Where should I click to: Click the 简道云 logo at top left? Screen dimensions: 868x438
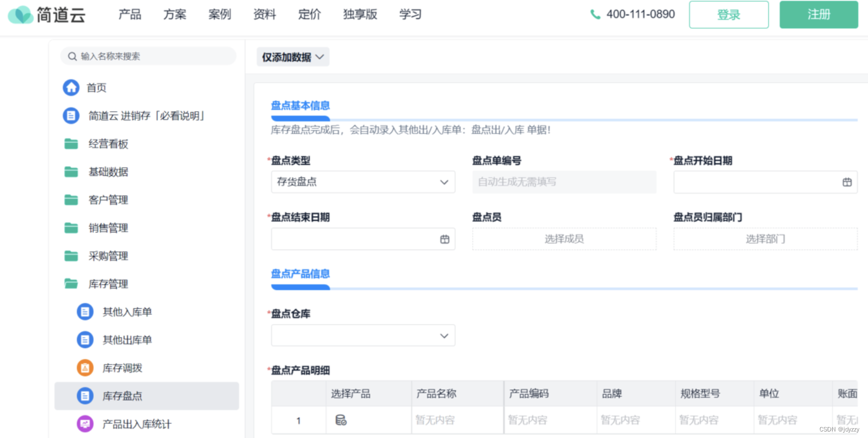pos(47,15)
